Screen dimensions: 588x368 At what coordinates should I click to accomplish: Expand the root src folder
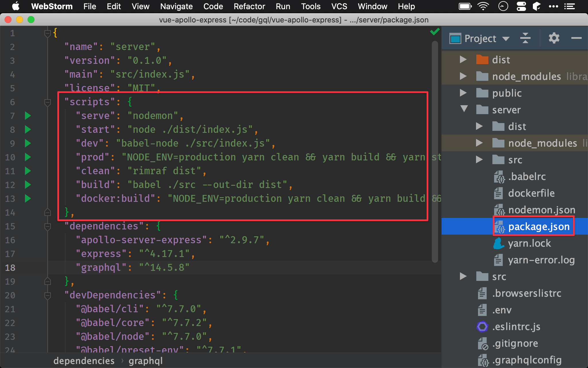coord(463,276)
